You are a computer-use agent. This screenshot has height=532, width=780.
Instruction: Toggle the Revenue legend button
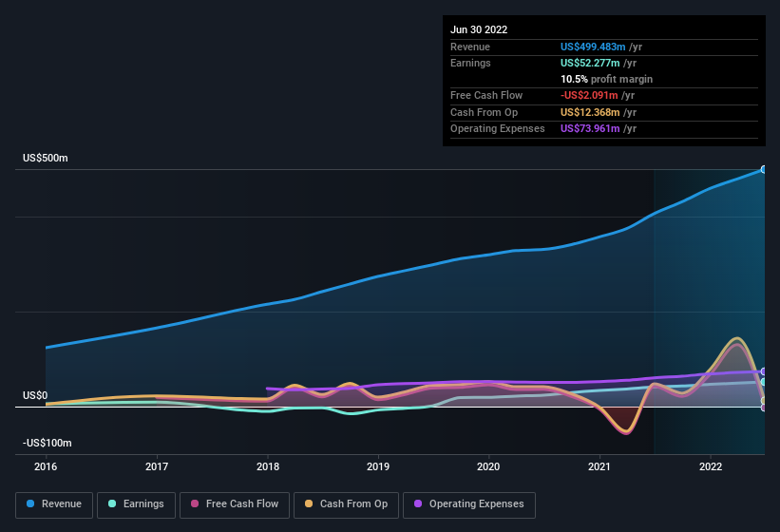point(54,505)
